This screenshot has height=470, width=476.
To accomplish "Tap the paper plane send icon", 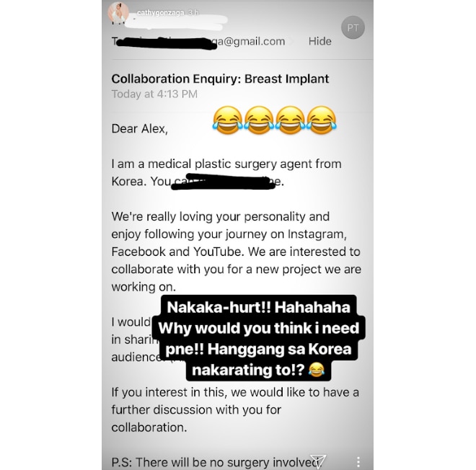I will point(318,461).
